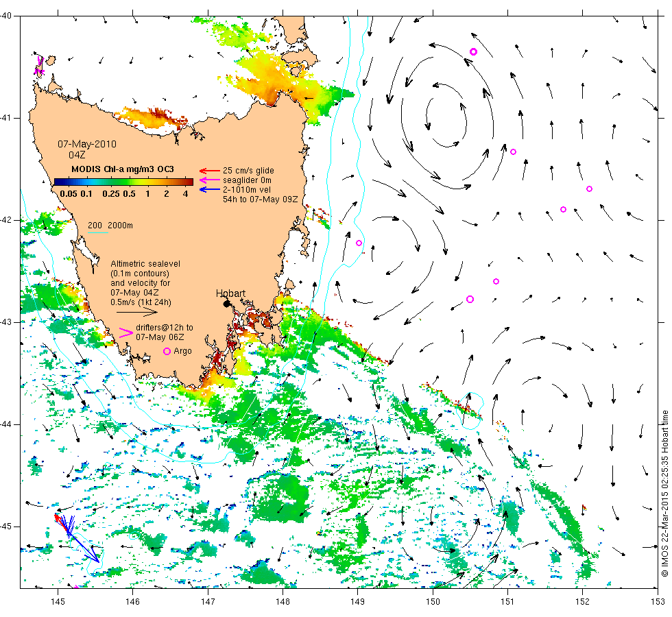Click longitude axis label 152

[x=582, y=602]
